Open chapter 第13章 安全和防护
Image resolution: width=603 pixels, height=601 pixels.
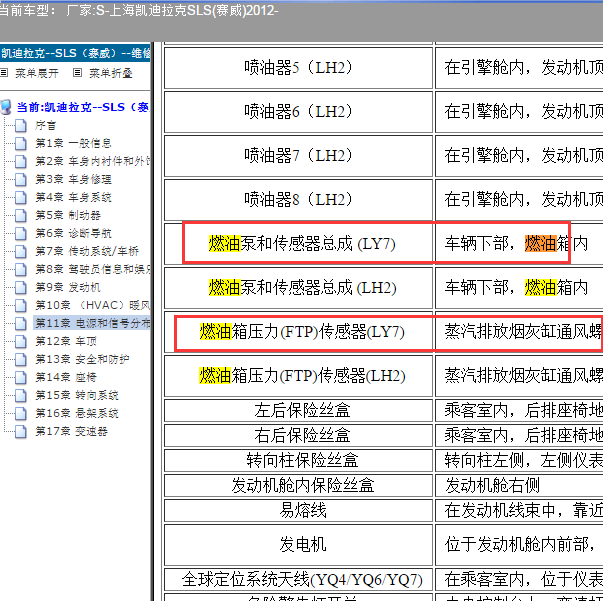click(82, 359)
